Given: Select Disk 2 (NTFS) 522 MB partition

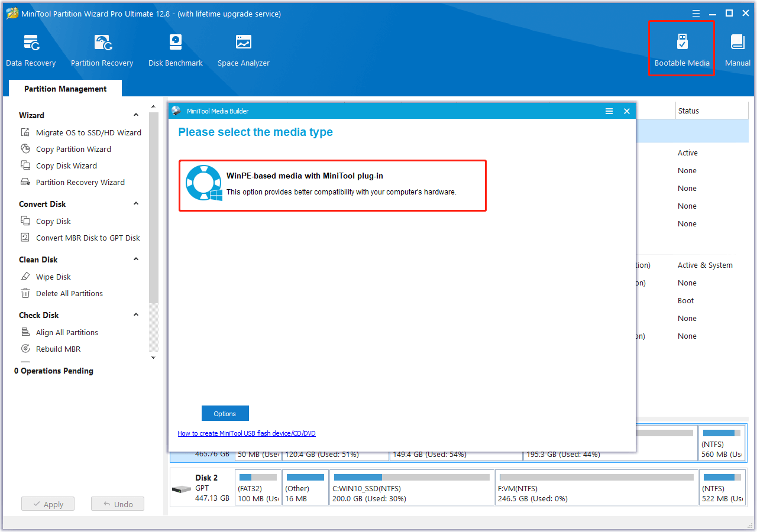Looking at the screenshot, I should click(x=722, y=488).
